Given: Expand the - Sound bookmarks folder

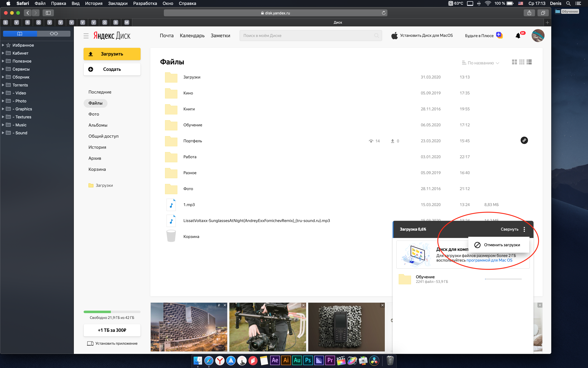Looking at the screenshot, I should pos(3,133).
